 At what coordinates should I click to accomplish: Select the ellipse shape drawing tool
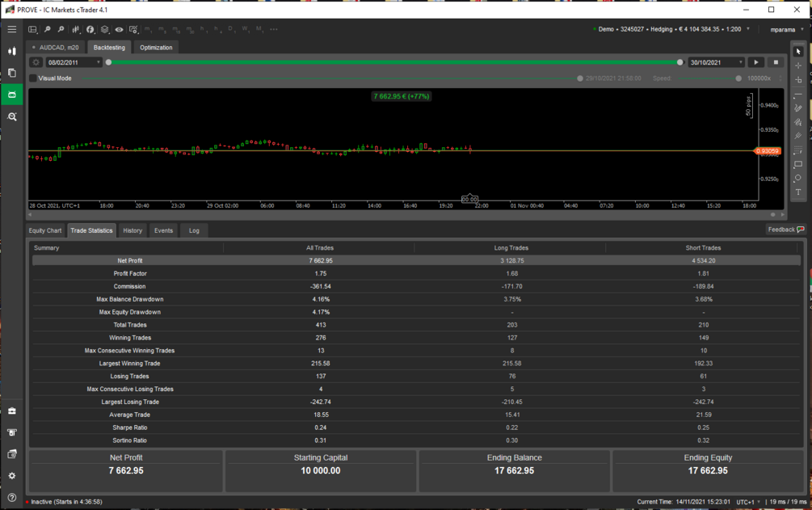(798, 178)
